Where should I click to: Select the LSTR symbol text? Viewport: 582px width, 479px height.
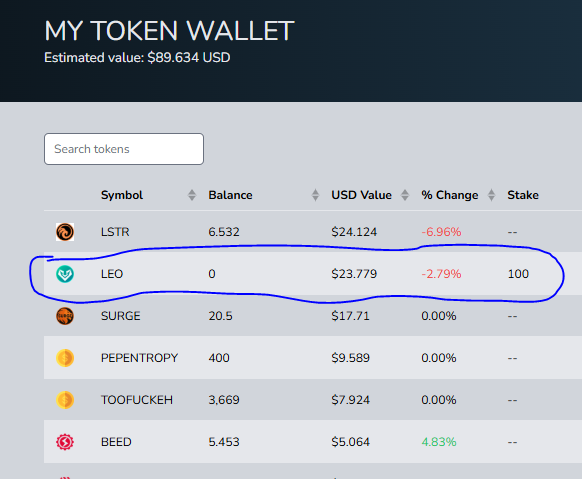point(115,232)
